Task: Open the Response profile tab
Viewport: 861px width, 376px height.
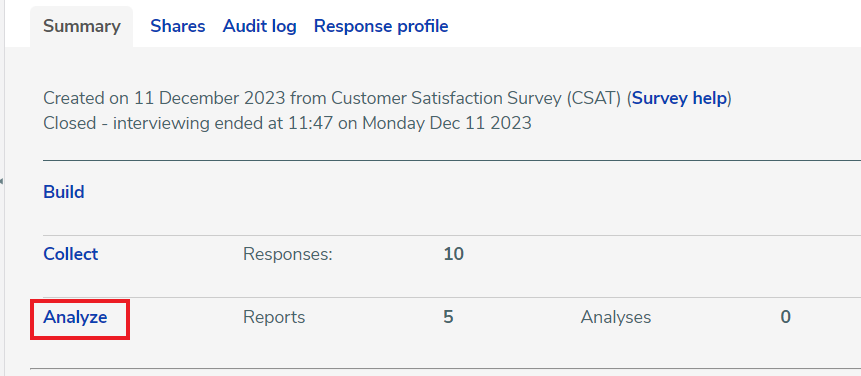Action: coord(381,26)
